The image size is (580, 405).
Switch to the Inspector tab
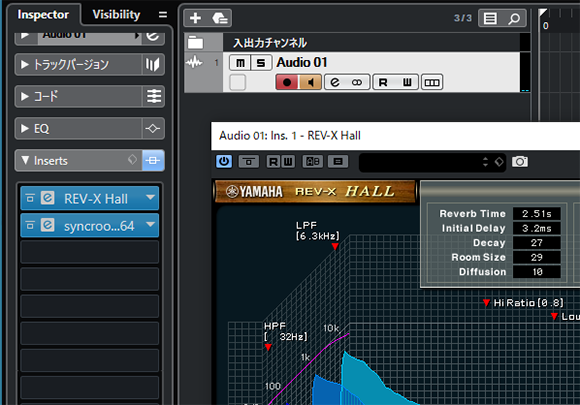43,14
